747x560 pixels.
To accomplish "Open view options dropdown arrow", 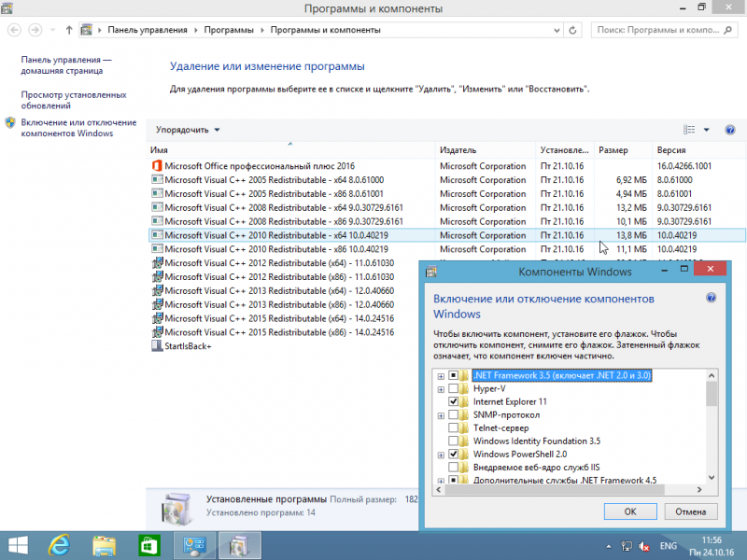I will click(x=707, y=130).
